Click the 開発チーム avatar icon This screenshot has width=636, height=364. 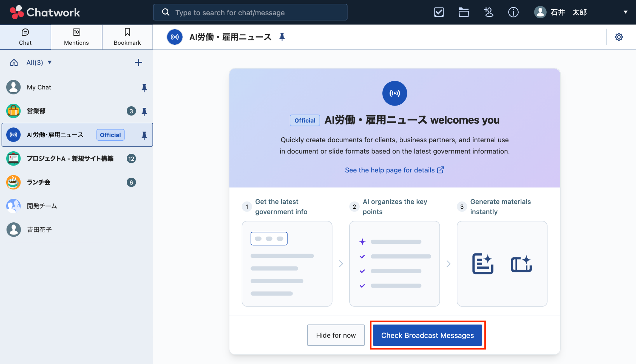(13, 206)
